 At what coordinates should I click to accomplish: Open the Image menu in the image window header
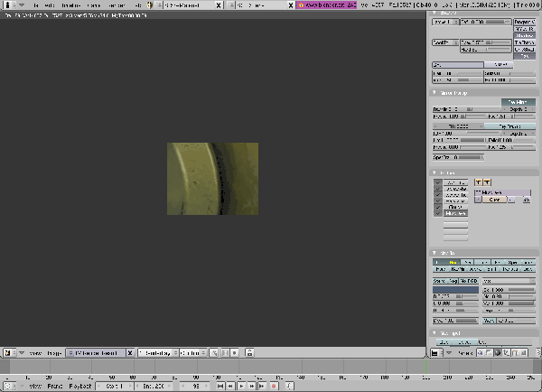tap(54, 353)
